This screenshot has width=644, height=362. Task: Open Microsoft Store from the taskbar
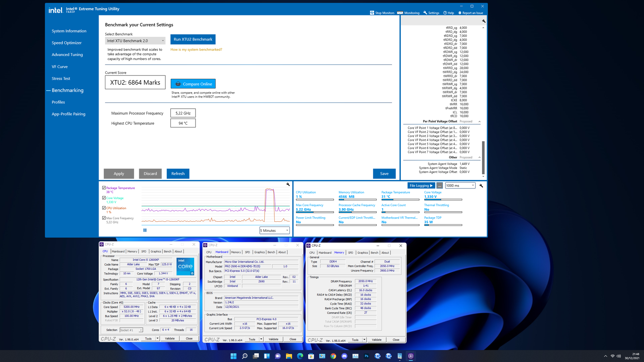pos(311,356)
